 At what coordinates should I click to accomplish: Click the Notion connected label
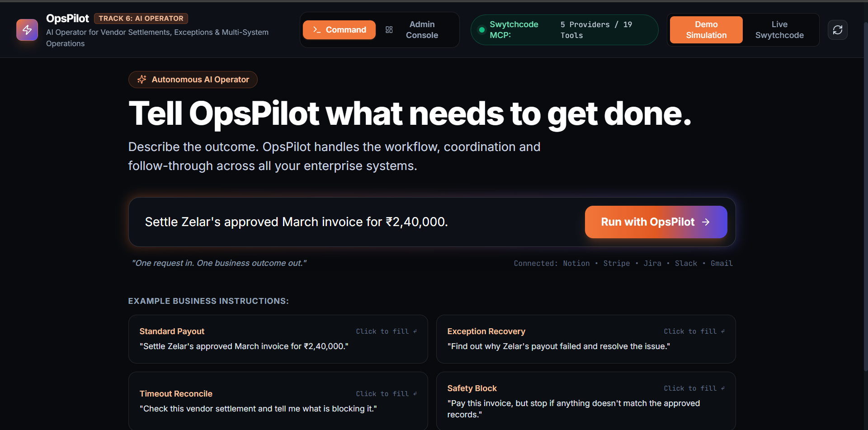pyautogui.click(x=576, y=263)
